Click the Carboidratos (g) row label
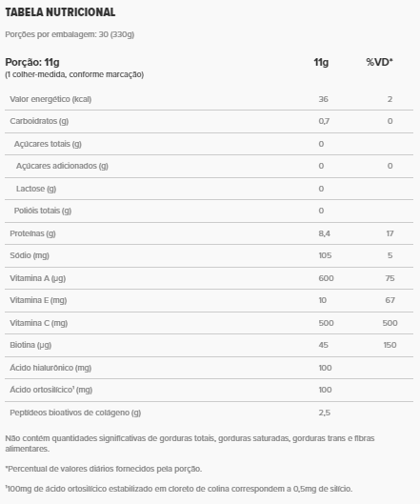This screenshot has width=420, height=504. [x=39, y=121]
